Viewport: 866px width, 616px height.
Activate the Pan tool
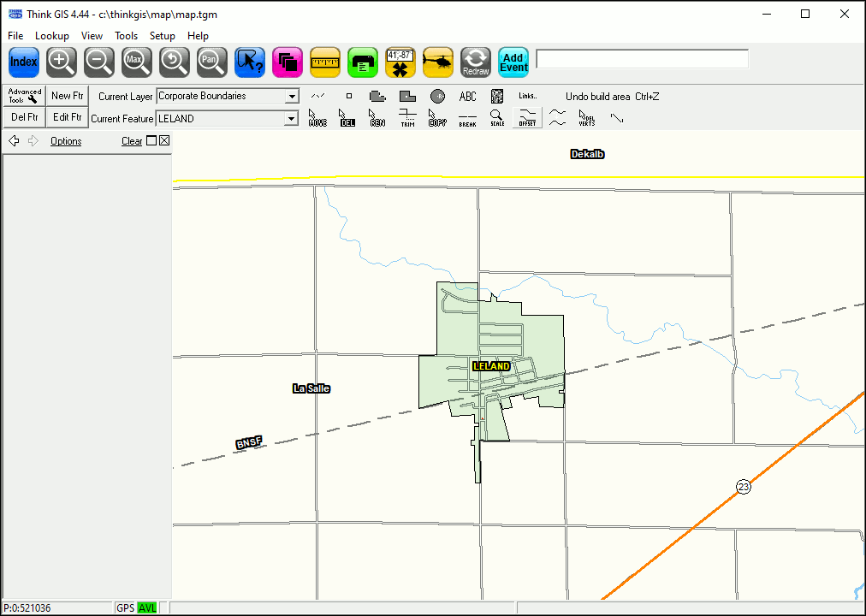pos(211,62)
